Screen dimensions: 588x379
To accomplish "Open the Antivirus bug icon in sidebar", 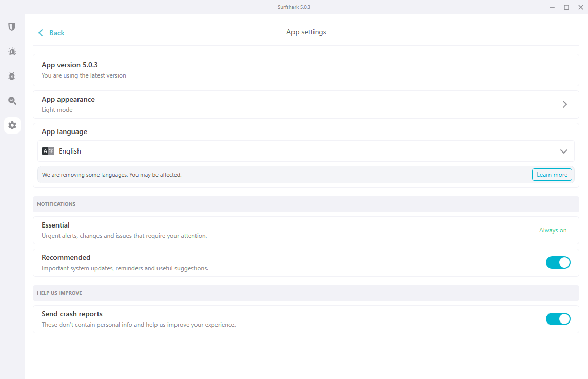I will pyautogui.click(x=12, y=76).
